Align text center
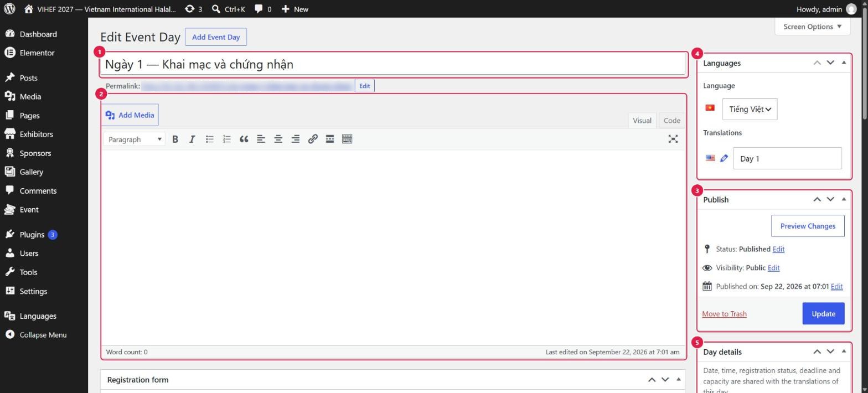This screenshot has width=868, height=393. click(278, 139)
